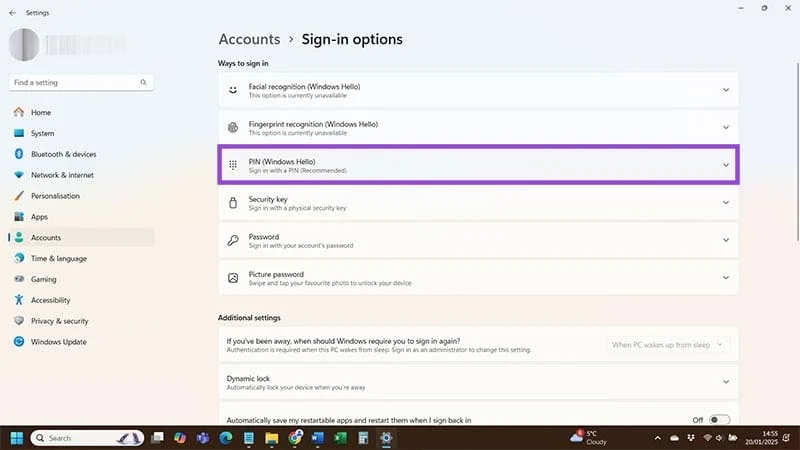Open Network & internet settings
The width and height of the screenshot is (800, 450).
(61, 175)
